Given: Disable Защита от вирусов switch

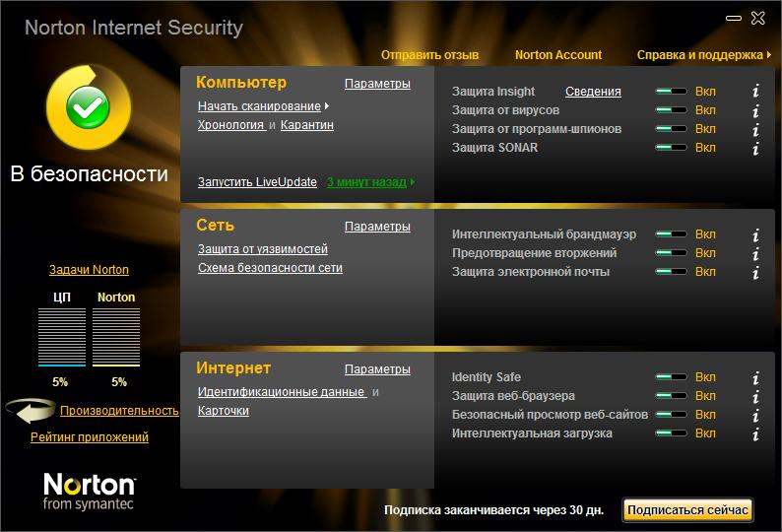Looking at the screenshot, I should [x=672, y=109].
